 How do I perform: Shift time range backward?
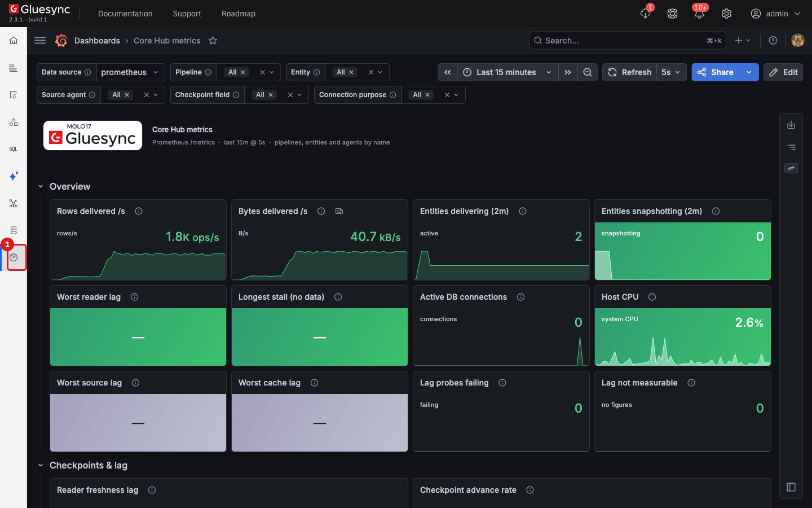[448, 72]
